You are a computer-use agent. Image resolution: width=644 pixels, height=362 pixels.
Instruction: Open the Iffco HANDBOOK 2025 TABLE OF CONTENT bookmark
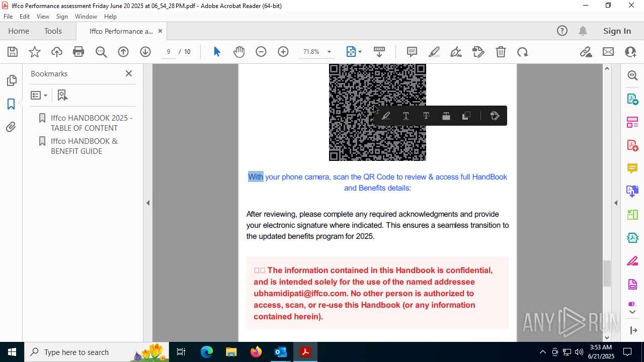(92, 123)
